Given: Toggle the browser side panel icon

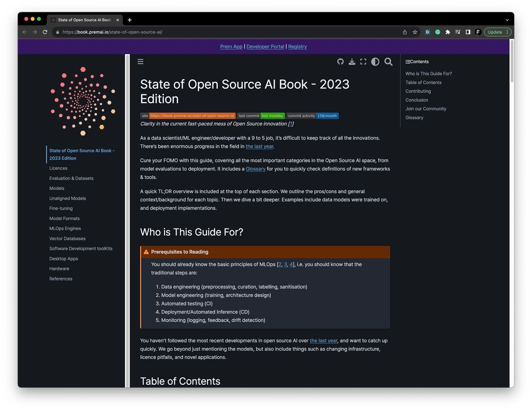Looking at the screenshot, I should pyautogui.click(x=468, y=32).
